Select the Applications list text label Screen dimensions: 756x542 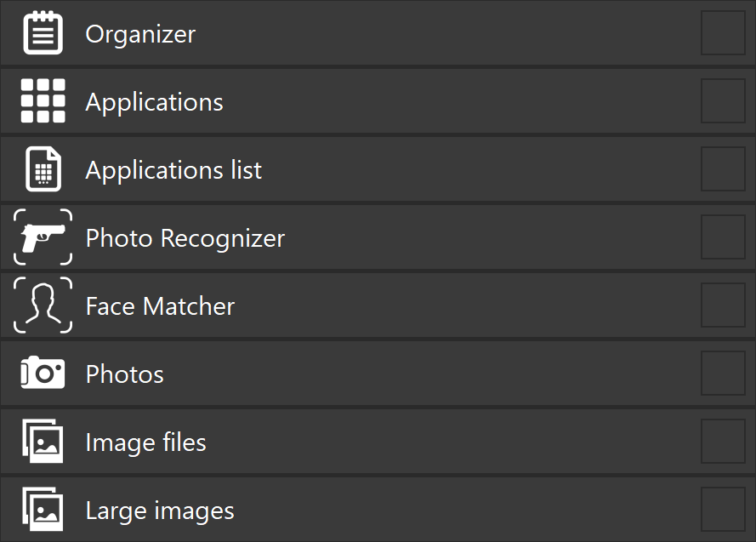click(x=173, y=170)
